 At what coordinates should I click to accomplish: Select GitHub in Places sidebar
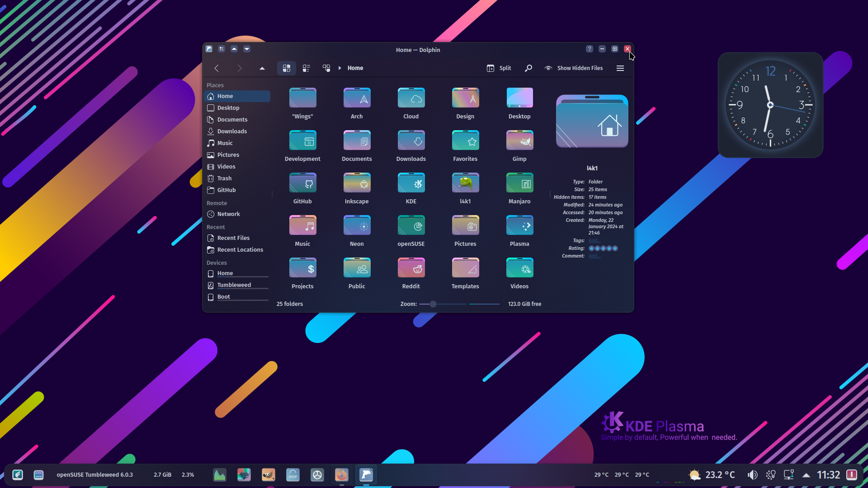point(237,190)
